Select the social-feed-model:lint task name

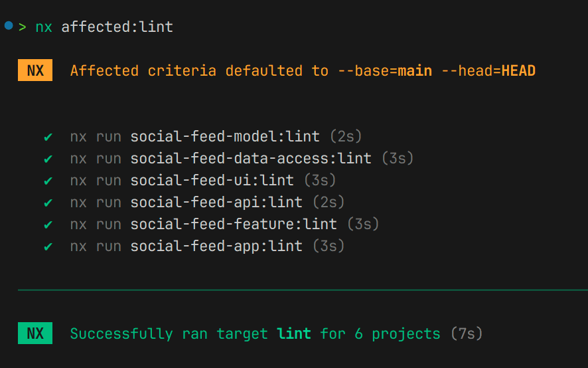(x=225, y=137)
